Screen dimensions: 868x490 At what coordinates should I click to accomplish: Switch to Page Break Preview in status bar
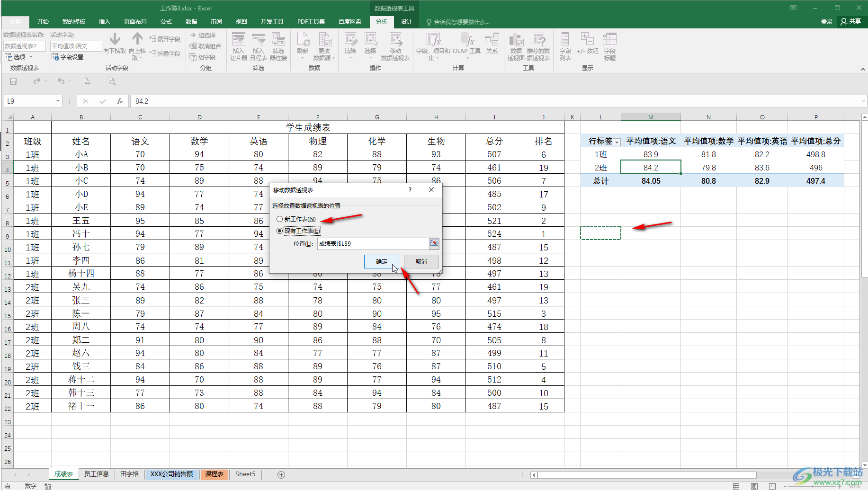(772, 486)
